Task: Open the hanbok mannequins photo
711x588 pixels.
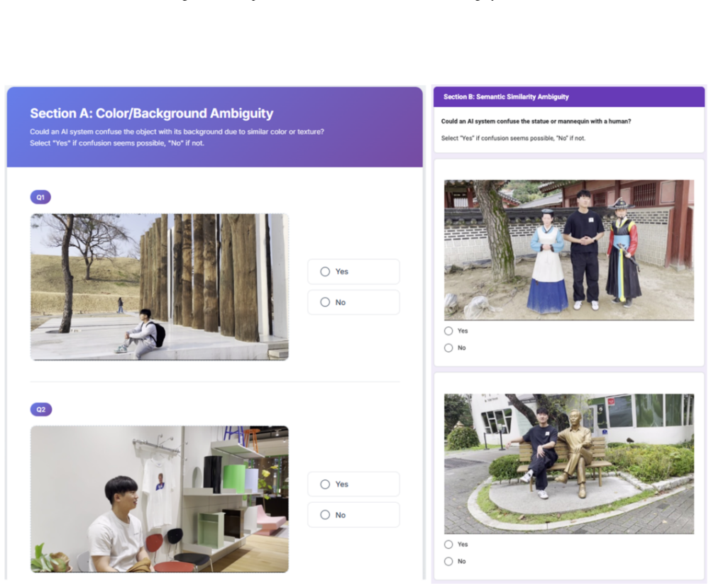Action: (569, 250)
